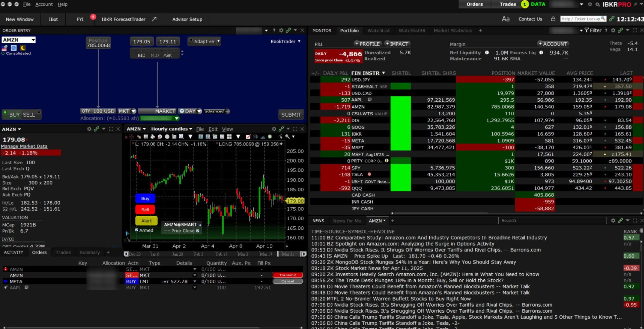Click chart magnifier zoom tool icon
644x329 pixels.
(x=287, y=137)
